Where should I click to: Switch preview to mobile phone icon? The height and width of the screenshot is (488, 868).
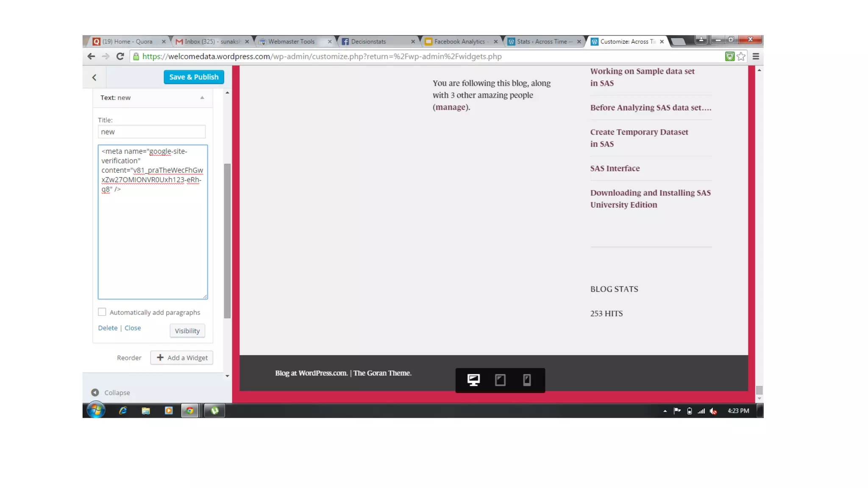(527, 380)
